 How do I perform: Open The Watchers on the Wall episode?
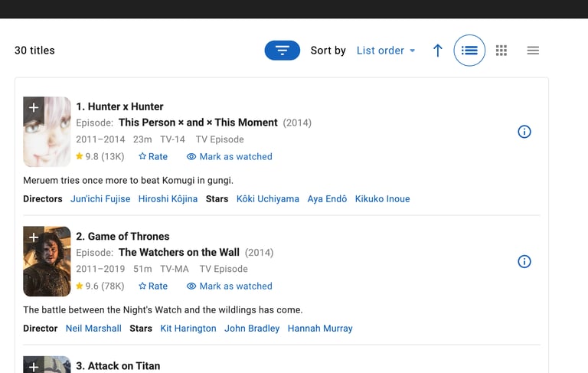pos(178,252)
